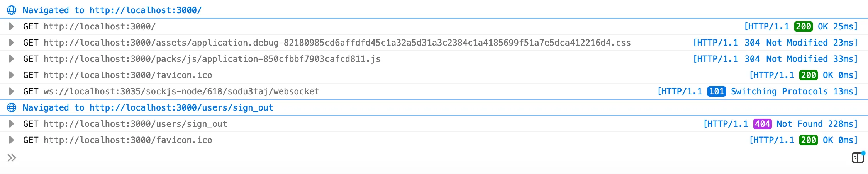Click the console prompt double-chevron icon
Screen dimensions: 868x174
pyautogui.click(x=12, y=158)
